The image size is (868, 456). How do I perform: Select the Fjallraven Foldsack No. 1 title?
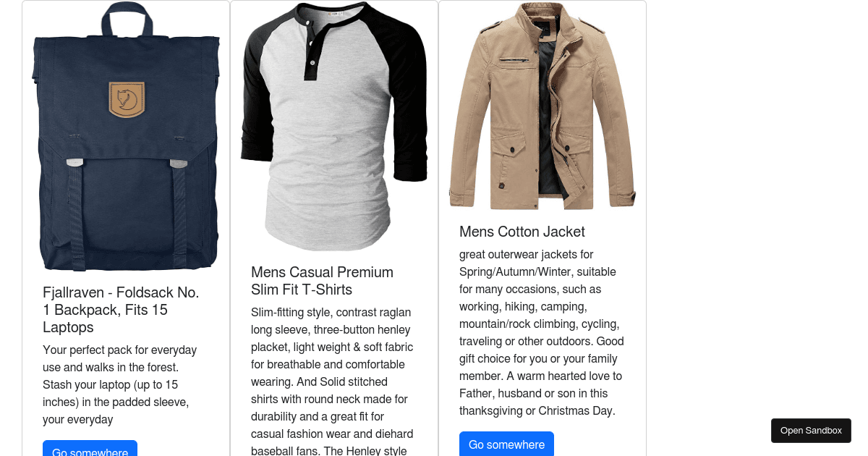[121, 310]
